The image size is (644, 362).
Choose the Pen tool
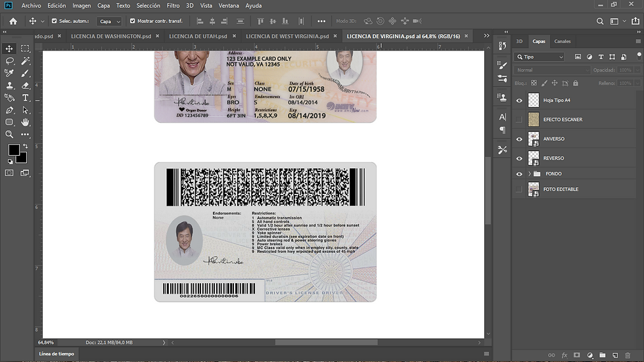tap(9, 110)
